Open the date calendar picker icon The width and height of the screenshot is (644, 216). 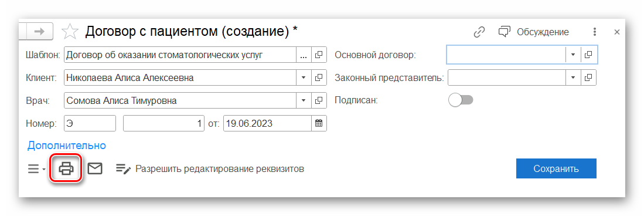pos(319,123)
